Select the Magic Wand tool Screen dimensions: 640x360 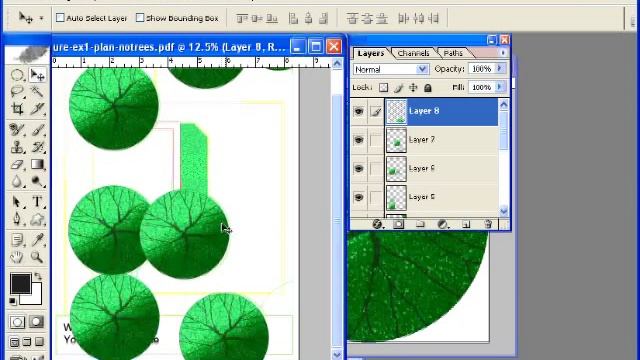click(38, 91)
